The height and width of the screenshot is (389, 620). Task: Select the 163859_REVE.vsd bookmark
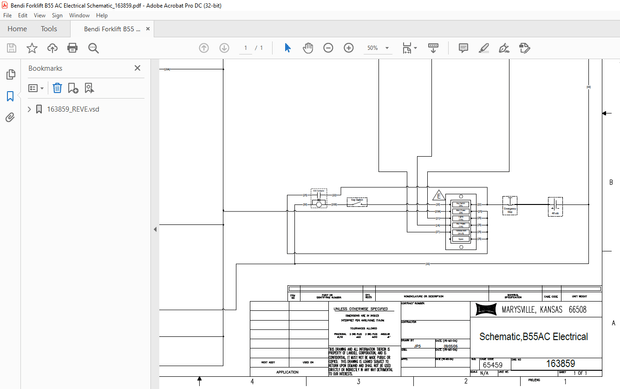point(73,109)
